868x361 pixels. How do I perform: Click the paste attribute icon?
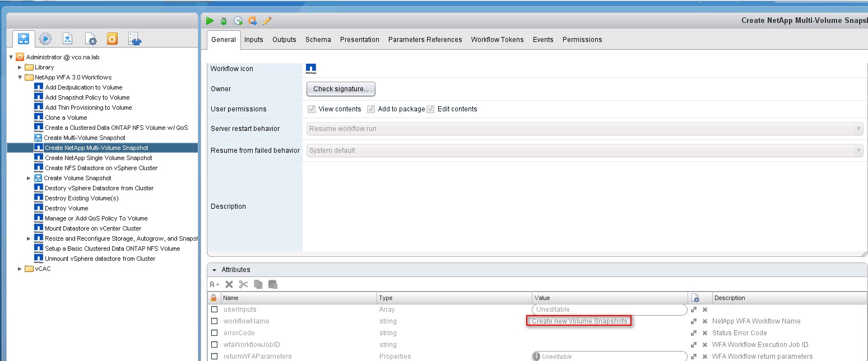point(273,284)
